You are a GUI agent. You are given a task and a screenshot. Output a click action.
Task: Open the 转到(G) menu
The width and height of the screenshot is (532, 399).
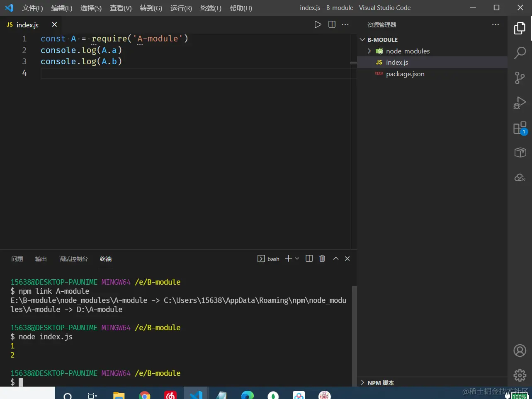pos(151,8)
